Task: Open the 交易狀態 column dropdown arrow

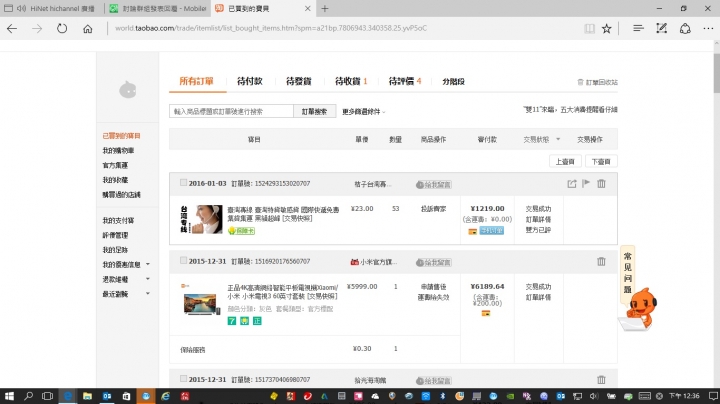Action: coord(558,139)
